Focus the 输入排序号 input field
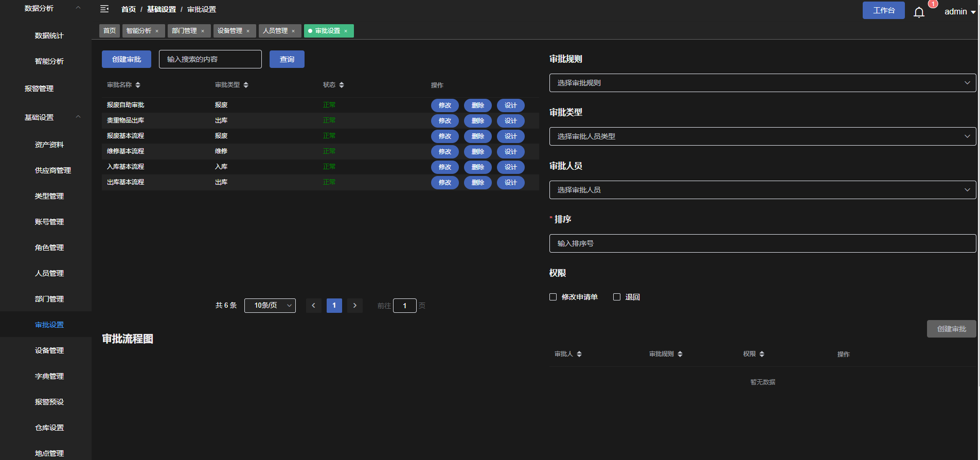The height and width of the screenshot is (460, 980). [762, 243]
